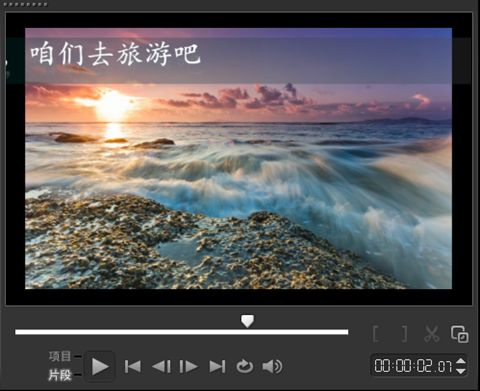Click the scrubber handle on jog bar
Image resolution: width=480 pixels, height=391 pixels.
[x=247, y=321]
